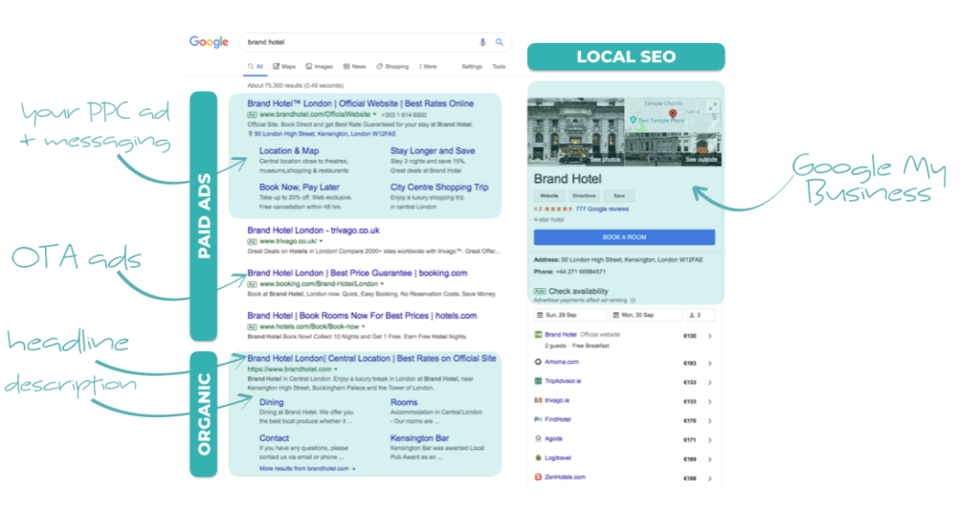The image size is (980, 513).
Task: Click the trivago.ie provider icon
Action: tap(538, 400)
